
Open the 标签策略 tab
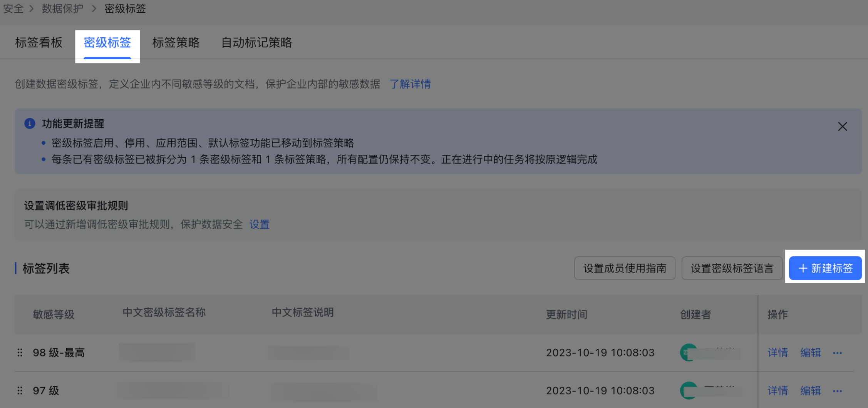[x=176, y=43]
